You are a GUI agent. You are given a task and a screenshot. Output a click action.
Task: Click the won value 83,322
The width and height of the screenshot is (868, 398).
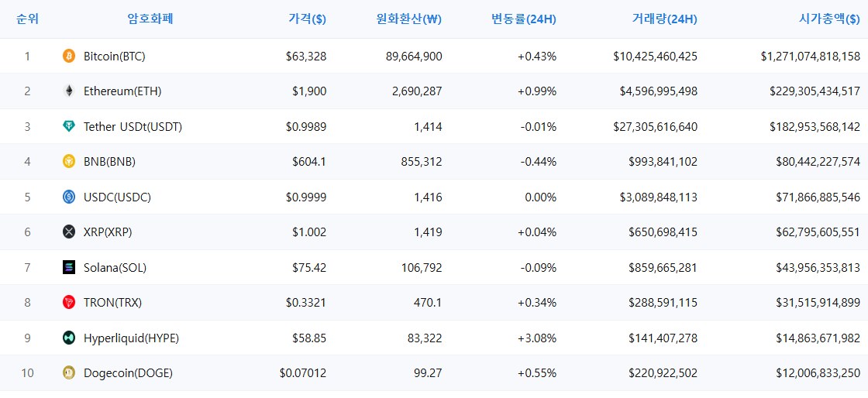click(425, 338)
